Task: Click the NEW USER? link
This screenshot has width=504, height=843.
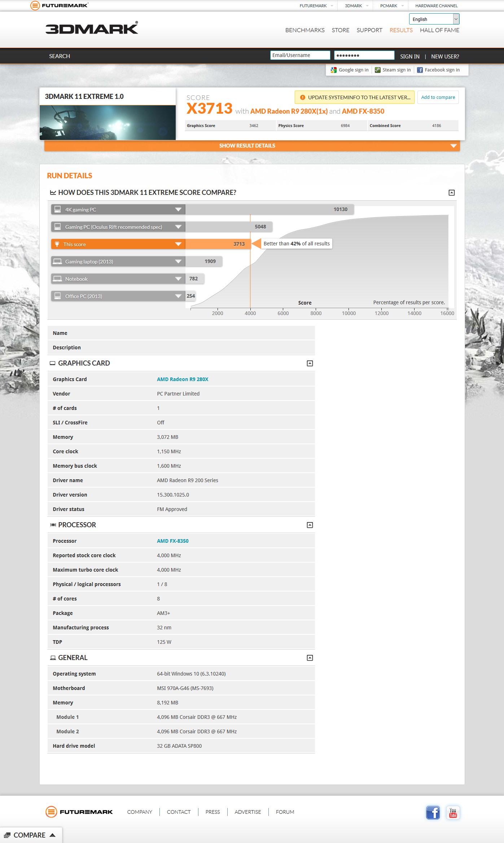Action: click(445, 57)
